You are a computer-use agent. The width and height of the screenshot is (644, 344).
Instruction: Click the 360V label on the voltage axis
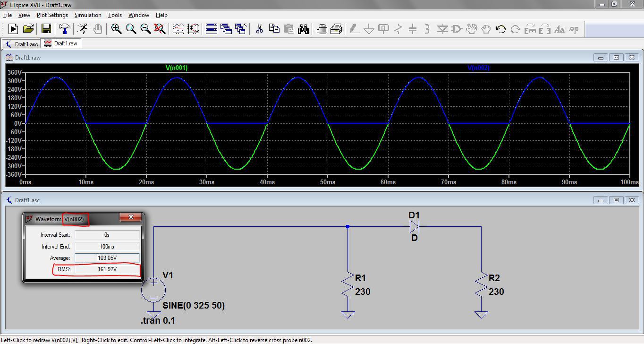click(14, 73)
